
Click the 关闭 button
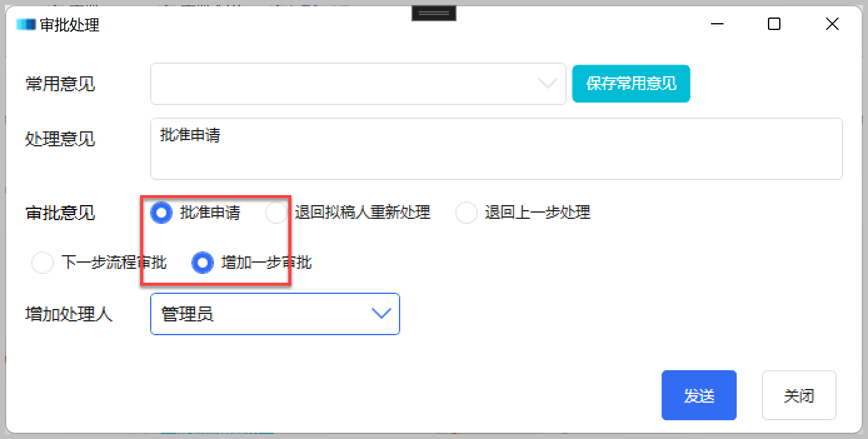point(799,395)
